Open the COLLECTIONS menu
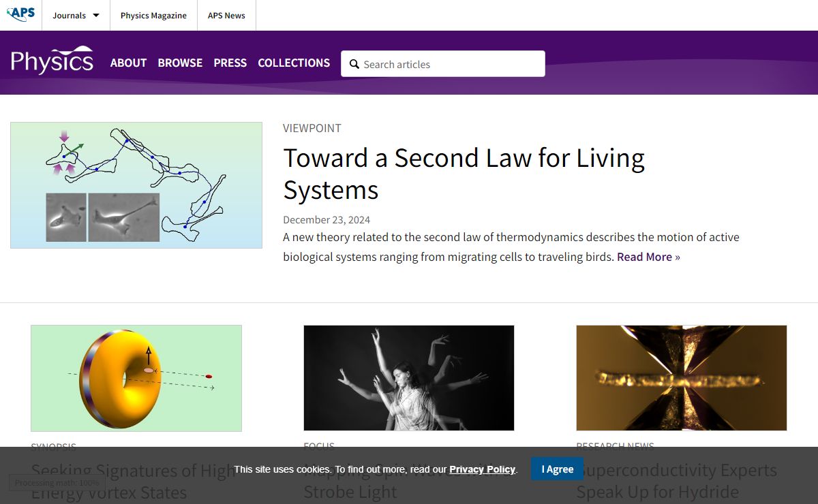This screenshot has width=818, height=504. pos(294,63)
